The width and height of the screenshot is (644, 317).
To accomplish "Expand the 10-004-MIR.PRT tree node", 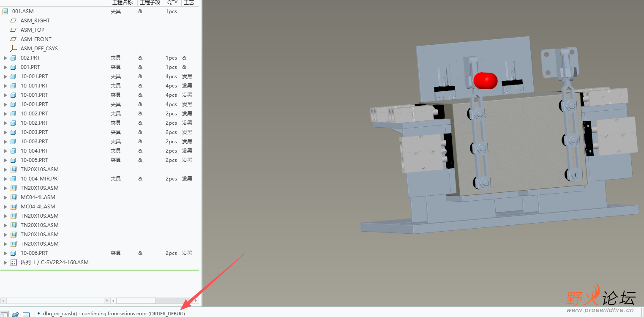I will (5, 179).
